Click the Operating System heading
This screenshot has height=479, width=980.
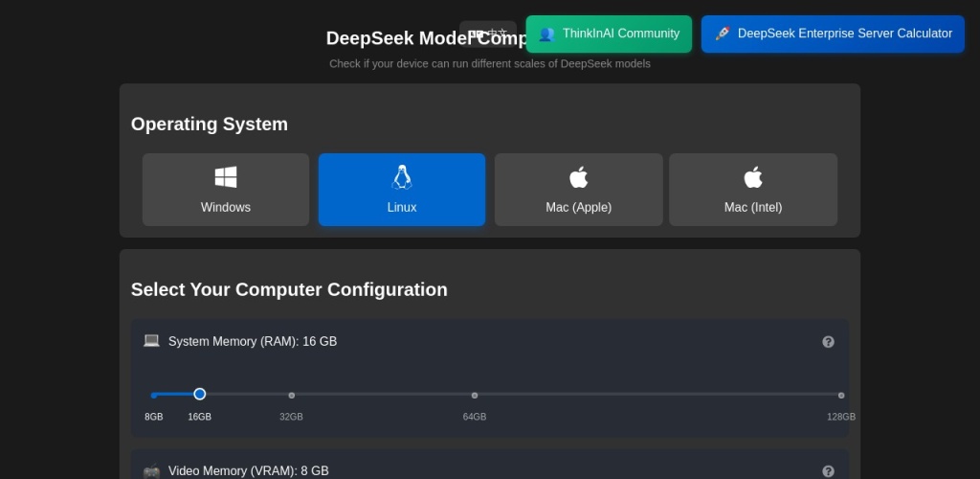[210, 124]
